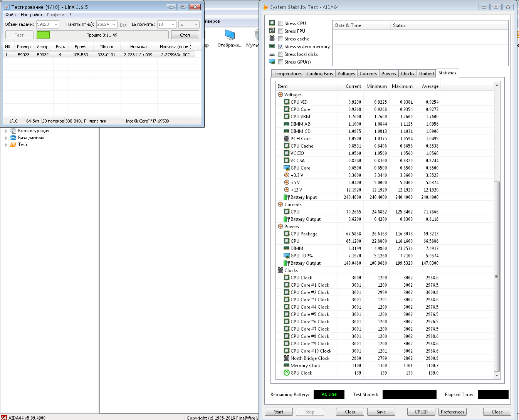Click the Battery Input icon
This screenshot has width=519, height=420.
coord(287,197)
